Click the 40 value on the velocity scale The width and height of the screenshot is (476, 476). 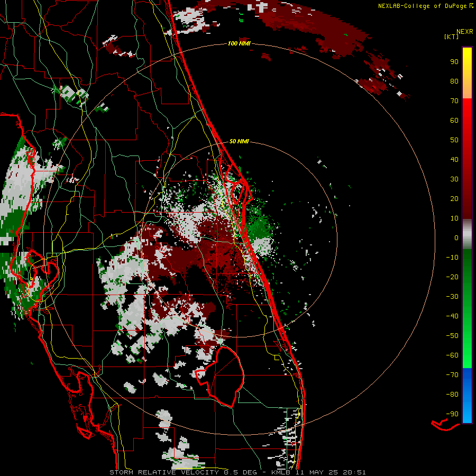(454, 160)
